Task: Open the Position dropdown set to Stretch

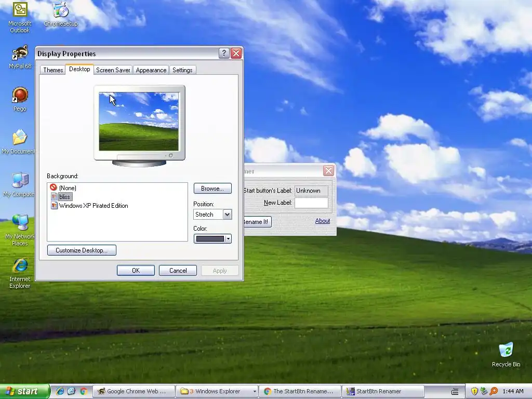Action: (212, 214)
